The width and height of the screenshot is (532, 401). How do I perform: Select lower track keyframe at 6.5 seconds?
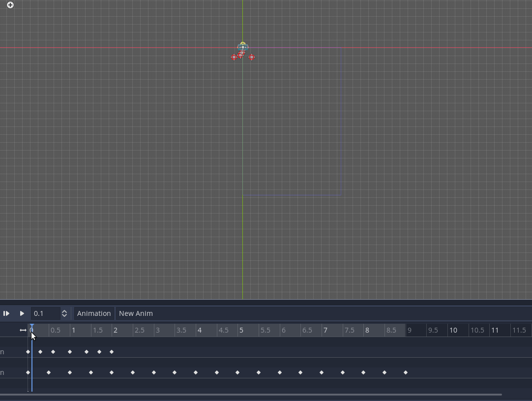pos(300,372)
